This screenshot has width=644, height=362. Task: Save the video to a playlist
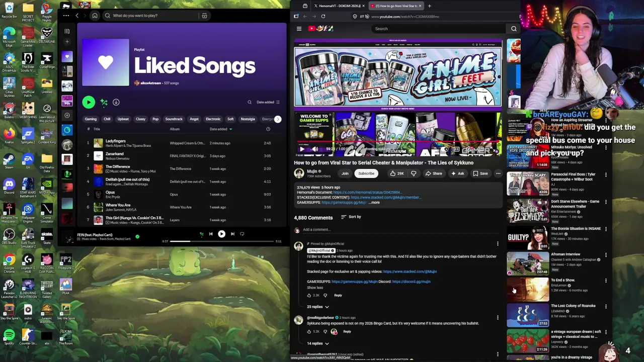480,173
